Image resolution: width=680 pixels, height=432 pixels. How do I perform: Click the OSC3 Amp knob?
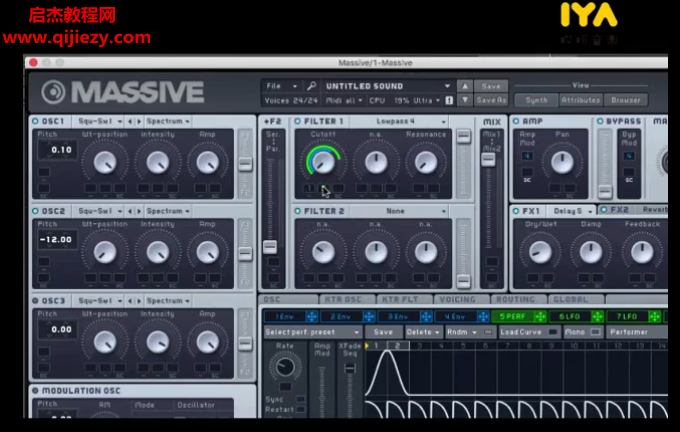(208, 342)
